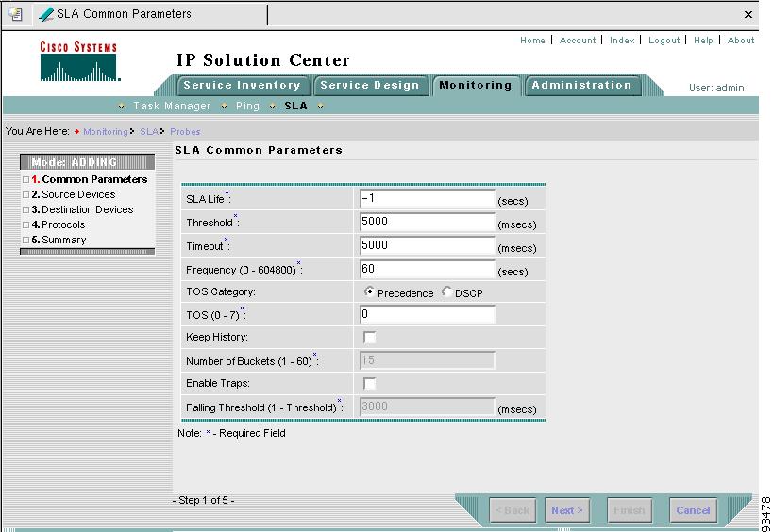Select step 2 Source Devices
The width and height of the screenshot is (773, 532).
tap(73, 194)
